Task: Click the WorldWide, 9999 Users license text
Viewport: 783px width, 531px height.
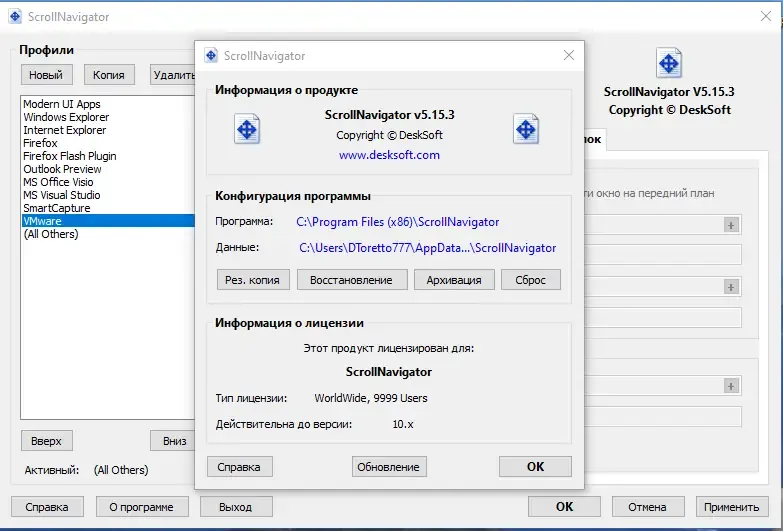Action: click(x=371, y=398)
